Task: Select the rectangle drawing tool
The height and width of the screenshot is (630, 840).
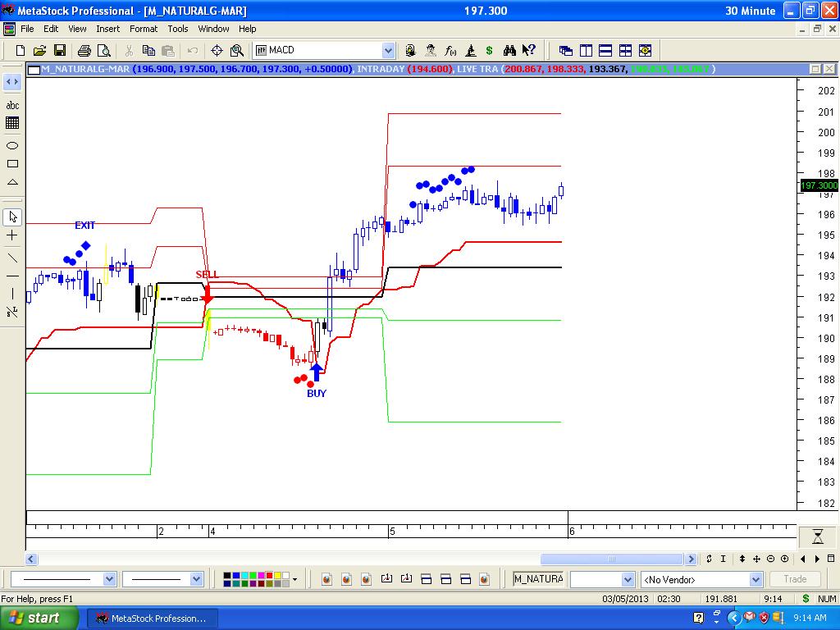Action: 12,162
